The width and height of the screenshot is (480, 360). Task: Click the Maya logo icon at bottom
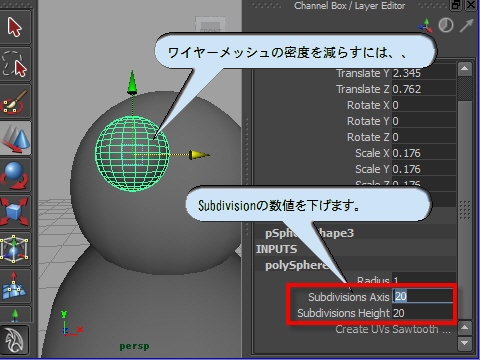[15, 340]
